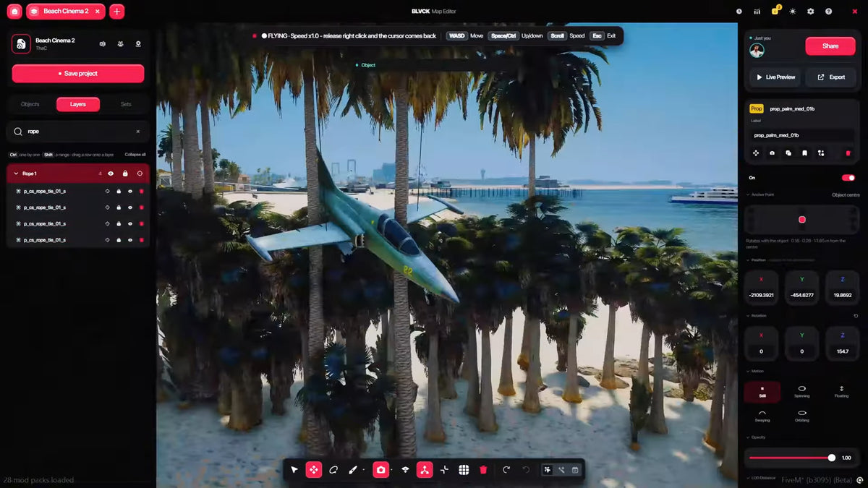Image resolution: width=868 pixels, height=488 pixels.
Task: Select the Swaying motion option
Action: (762, 416)
